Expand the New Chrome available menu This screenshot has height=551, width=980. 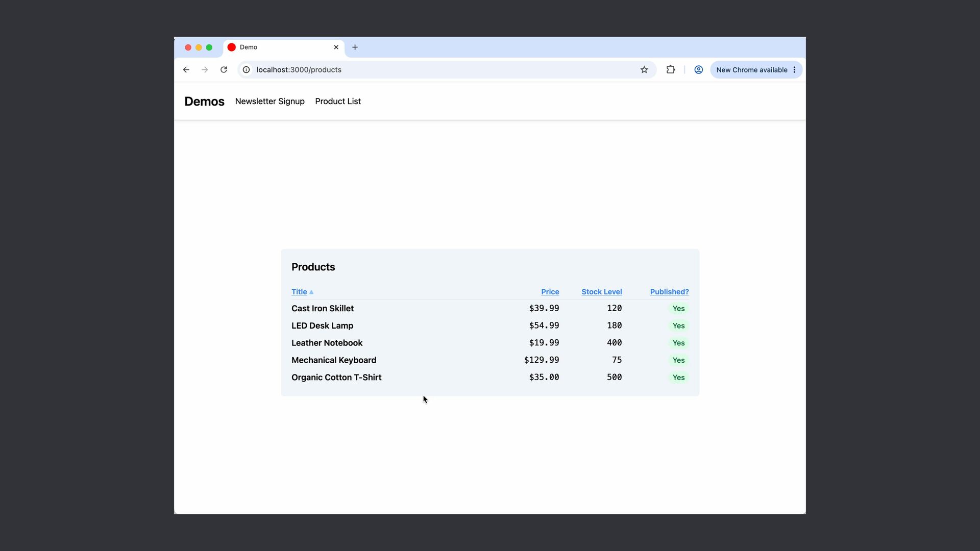coord(756,70)
